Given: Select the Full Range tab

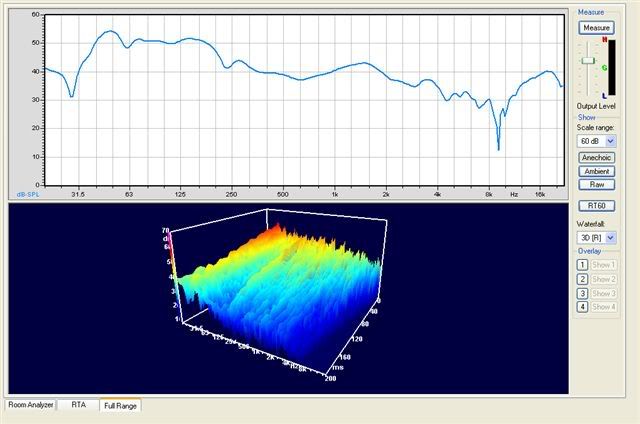Looking at the screenshot, I should (x=120, y=405).
